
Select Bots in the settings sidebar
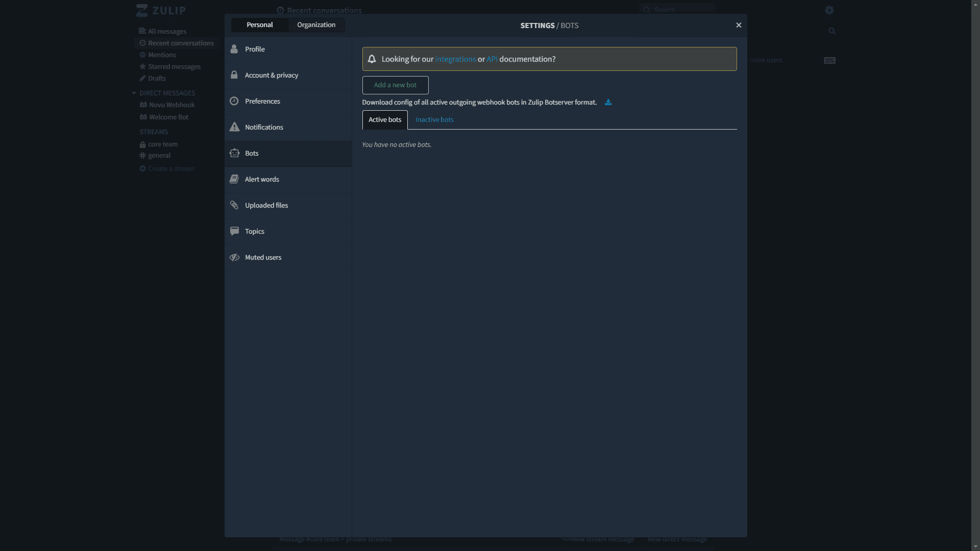(x=288, y=154)
